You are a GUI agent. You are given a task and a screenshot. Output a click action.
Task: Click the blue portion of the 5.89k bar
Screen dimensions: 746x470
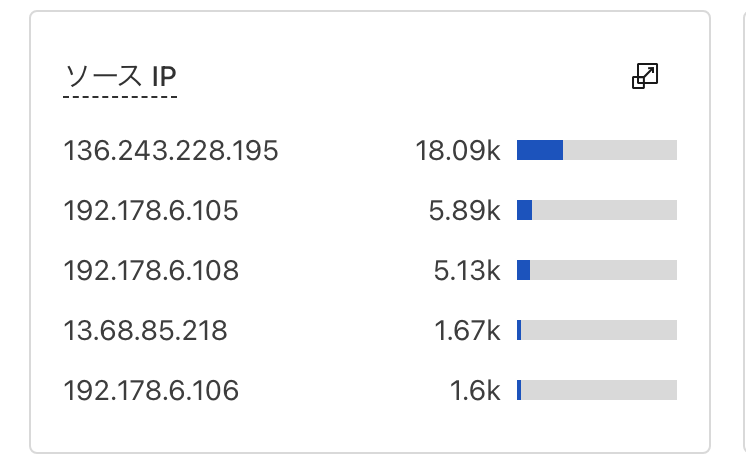coord(524,210)
